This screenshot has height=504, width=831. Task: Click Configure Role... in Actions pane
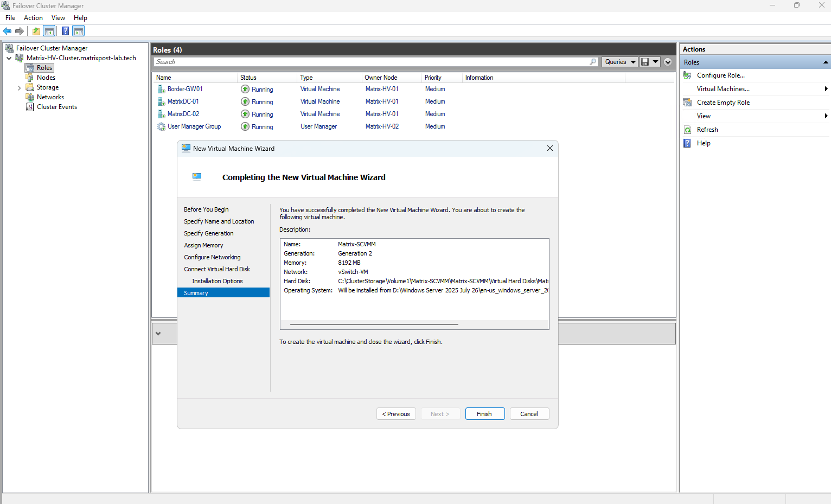(721, 75)
